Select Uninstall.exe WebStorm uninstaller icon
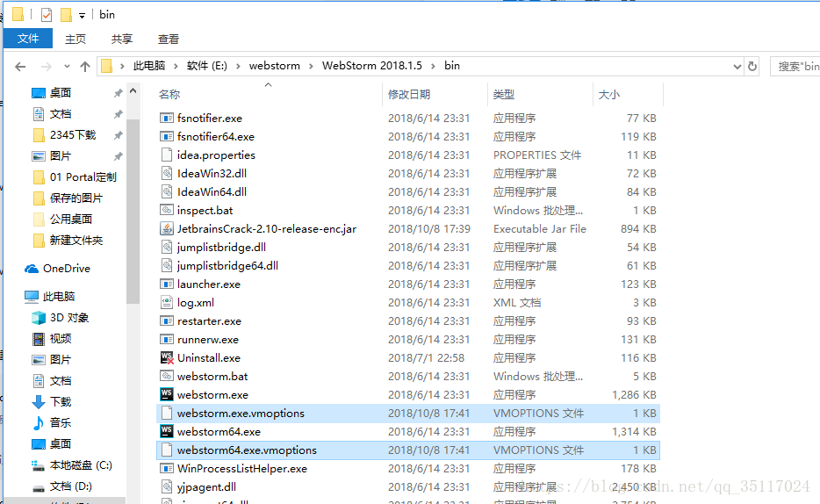The image size is (820, 504). (166, 357)
